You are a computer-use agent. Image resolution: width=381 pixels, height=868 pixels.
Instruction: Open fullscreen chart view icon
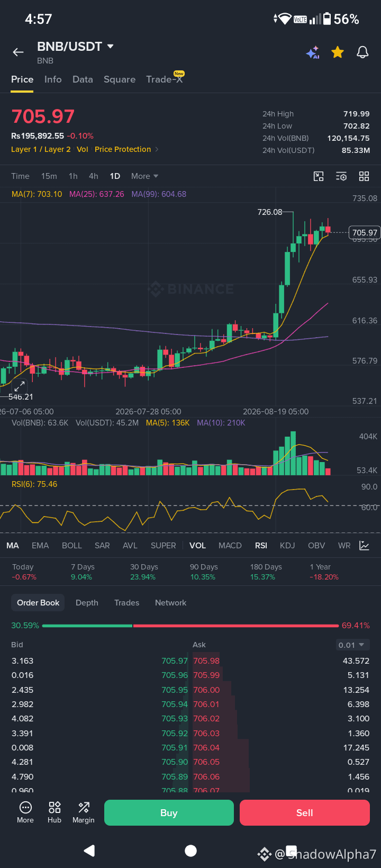319,176
